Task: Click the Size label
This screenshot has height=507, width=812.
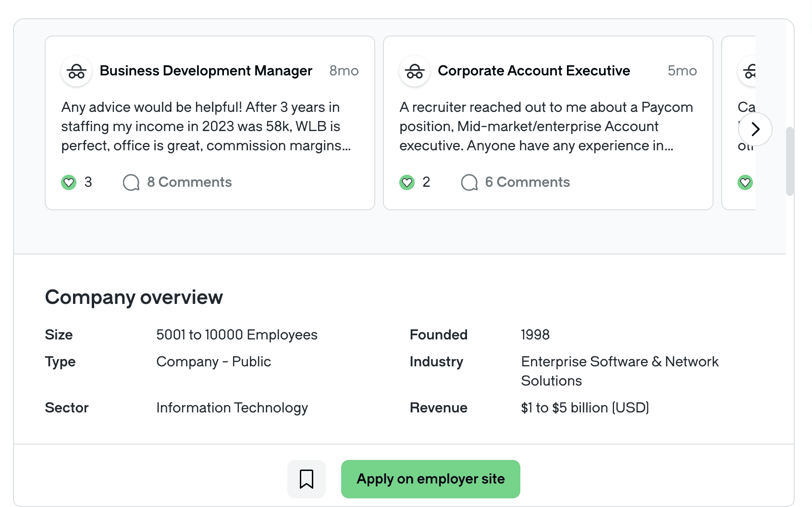Action: pos(59,335)
